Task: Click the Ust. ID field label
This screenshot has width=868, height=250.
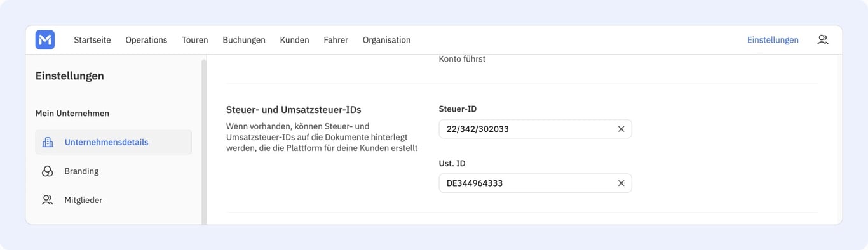Action: point(452,164)
